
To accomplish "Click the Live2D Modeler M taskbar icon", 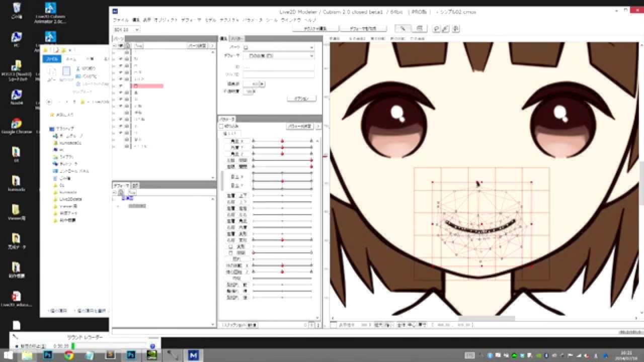I will point(193,355).
